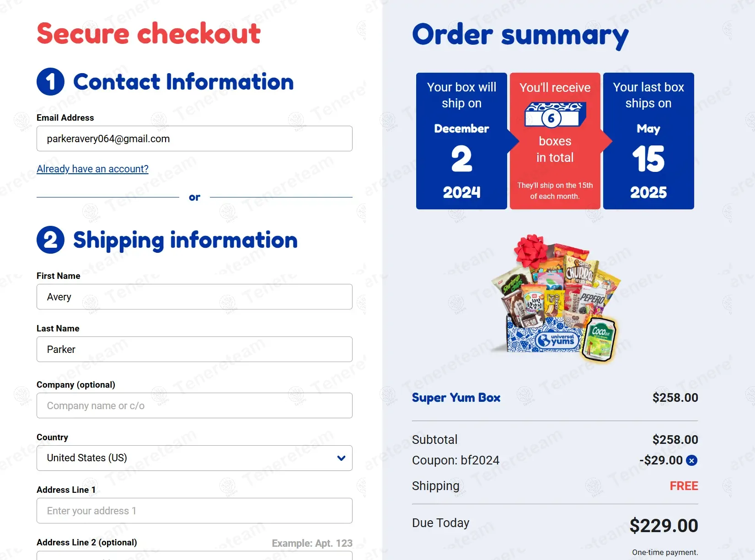Click the step 1 circle icon

pyautogui.click(x=50, y=82)
